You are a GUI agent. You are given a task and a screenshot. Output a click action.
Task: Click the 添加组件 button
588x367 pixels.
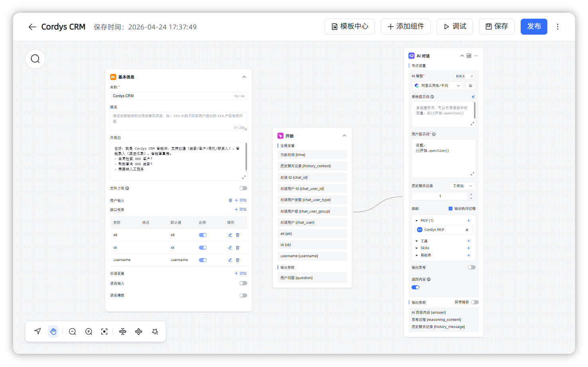406,27
